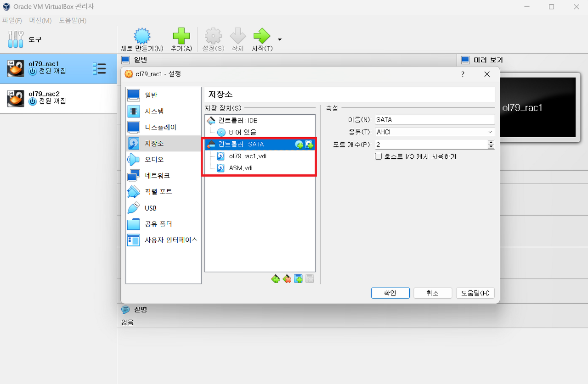Add hard disk to SATA controller
The image size is (588, 384).
[x=309, y=145]
